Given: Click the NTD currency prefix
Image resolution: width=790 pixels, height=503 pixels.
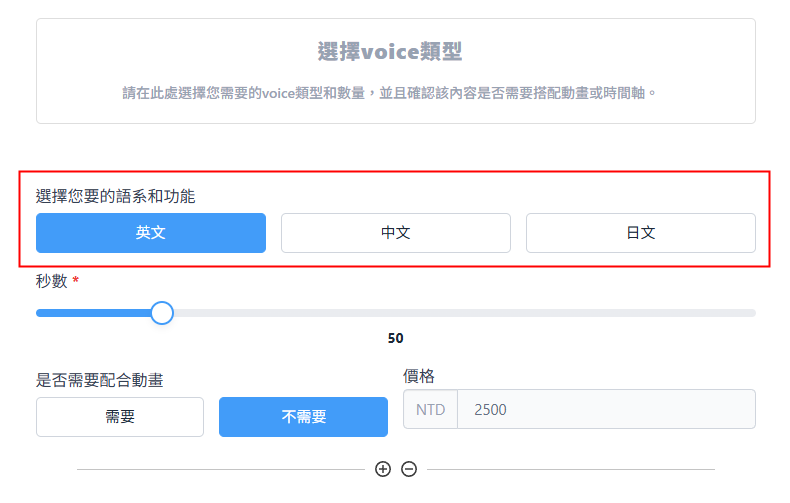Looking at the screenshot, I should pyautogui.click(x=430, y=409).
